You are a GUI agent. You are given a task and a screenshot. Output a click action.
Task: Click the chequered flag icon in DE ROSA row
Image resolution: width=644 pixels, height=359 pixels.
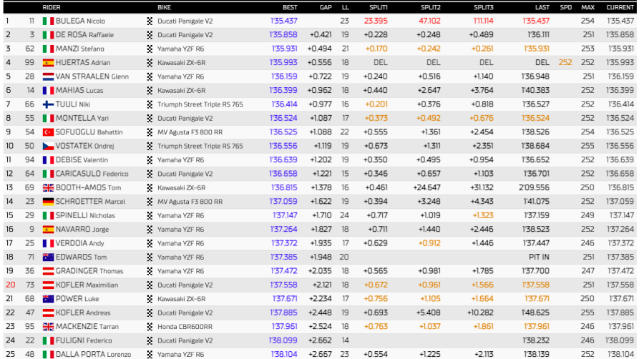[150, 35]
